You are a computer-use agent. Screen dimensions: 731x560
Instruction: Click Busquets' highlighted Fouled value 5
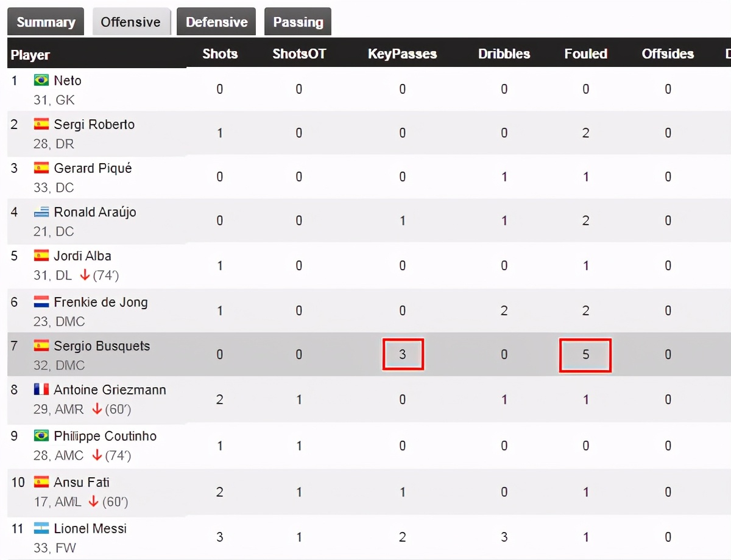[x=585, y=354]
